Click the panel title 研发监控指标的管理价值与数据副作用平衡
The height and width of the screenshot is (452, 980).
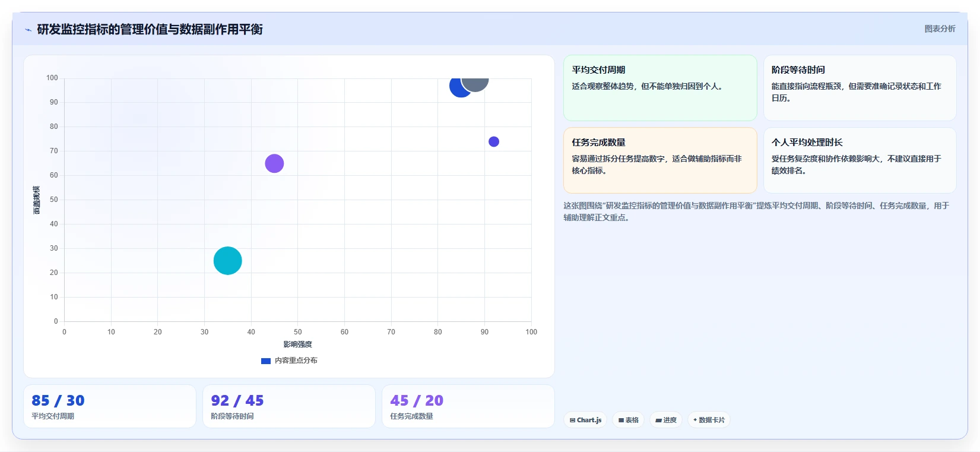click(x=150, y=29)
